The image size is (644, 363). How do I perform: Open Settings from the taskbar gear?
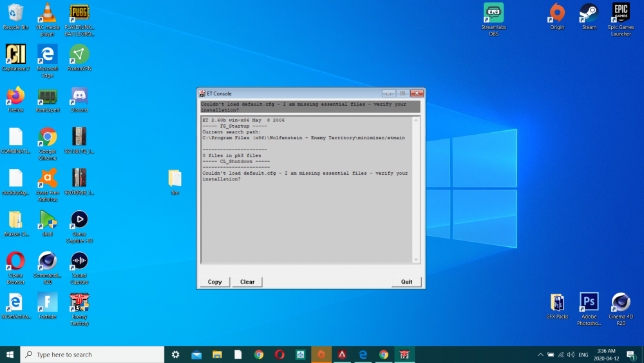(175, 355)
